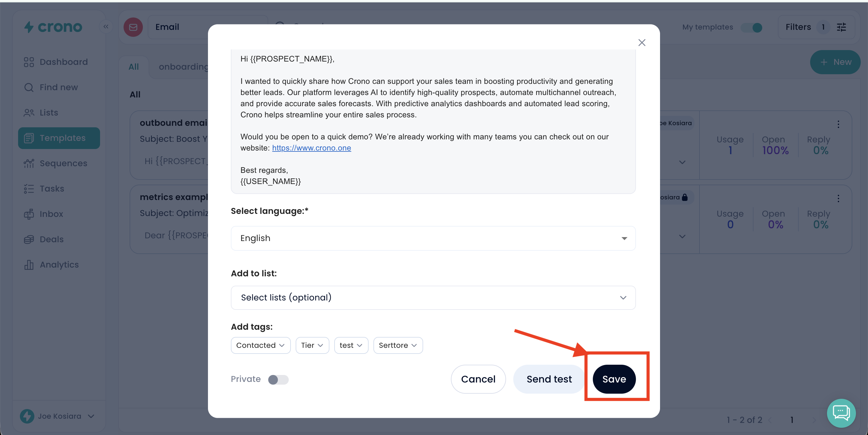Click the Save button

(x=614, y=379)
